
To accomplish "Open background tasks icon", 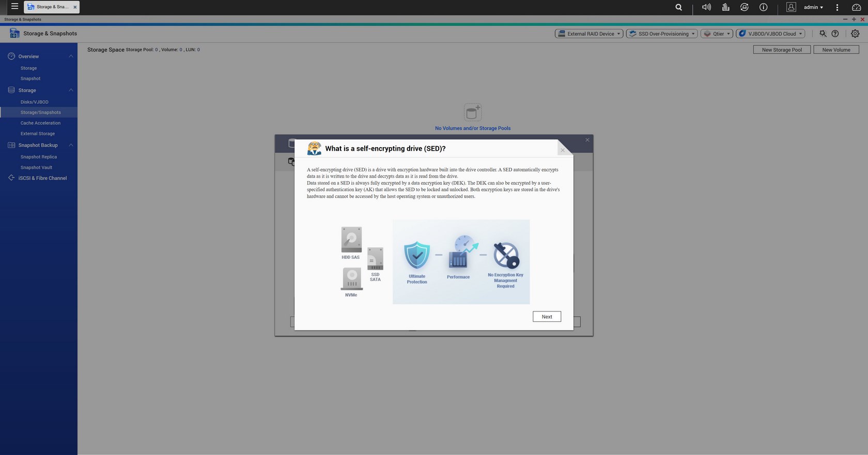I will (x=725, y=7).
